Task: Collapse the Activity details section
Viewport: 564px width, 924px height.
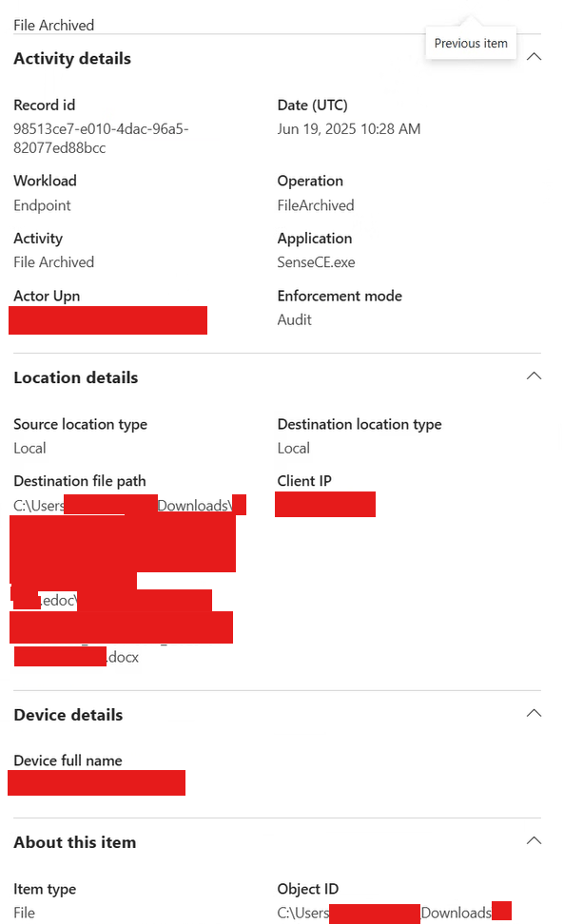Action: click(x=534, y=57)
